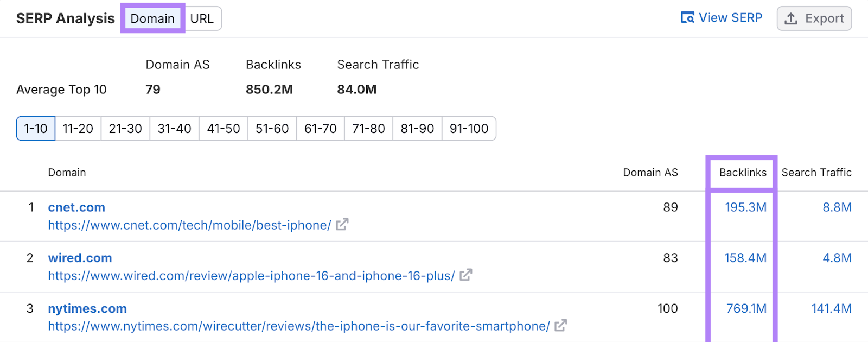Viewport: 868px width, 342px height.
Task: Click cnet.com's 195.3M backlinks value
Action: coord(746,207)
